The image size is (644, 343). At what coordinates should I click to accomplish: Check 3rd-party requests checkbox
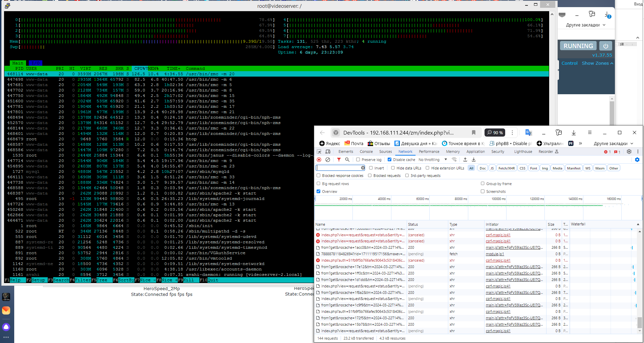[407, 176]
